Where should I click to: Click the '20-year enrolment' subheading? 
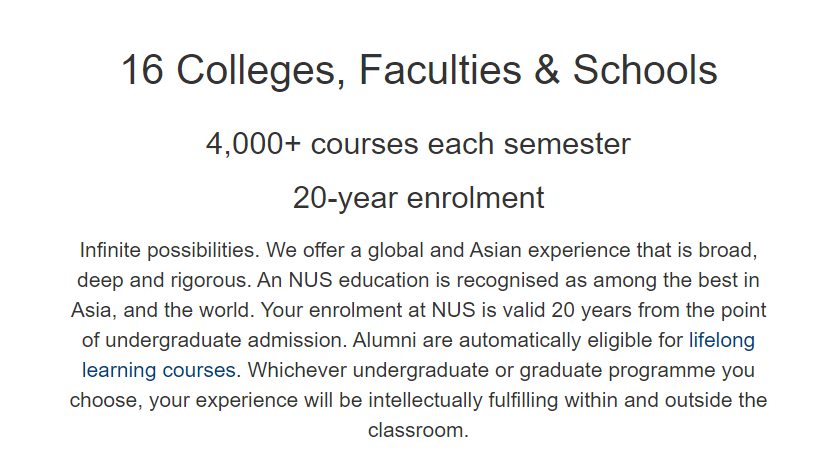coord(418,198)
